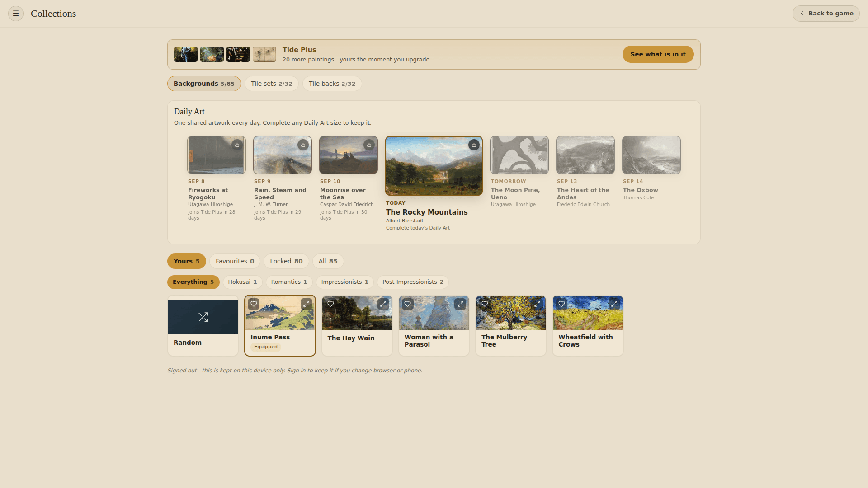Select The Oxbow artwork thumbnail
Viewport: 868px width, 488px height.
click(x=651, y=155)
